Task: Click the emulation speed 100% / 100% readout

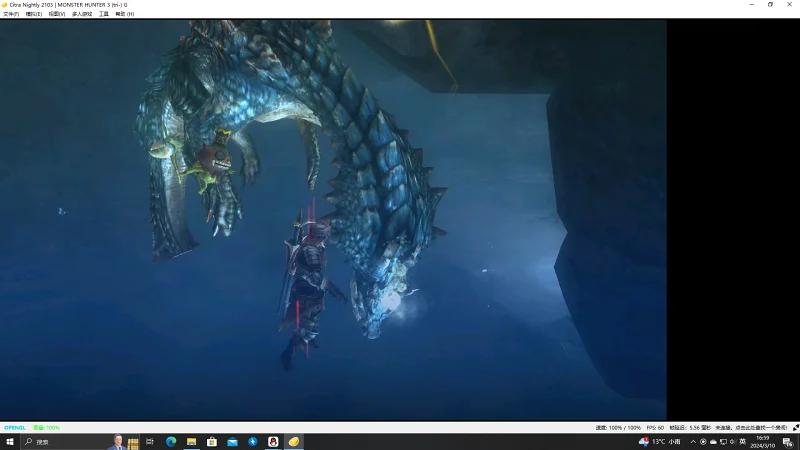Action: pos(618,428)
